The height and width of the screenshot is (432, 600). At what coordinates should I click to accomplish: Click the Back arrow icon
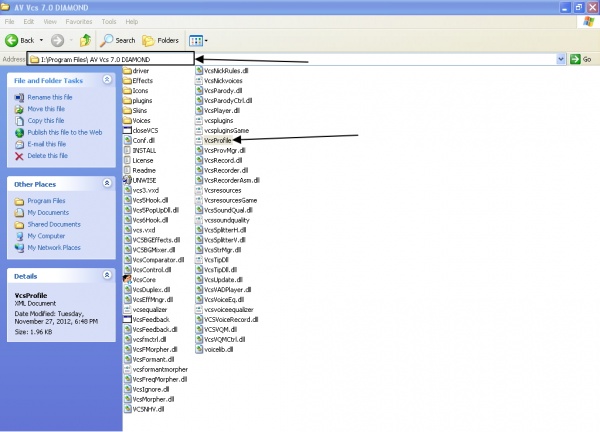coord(11,40)
